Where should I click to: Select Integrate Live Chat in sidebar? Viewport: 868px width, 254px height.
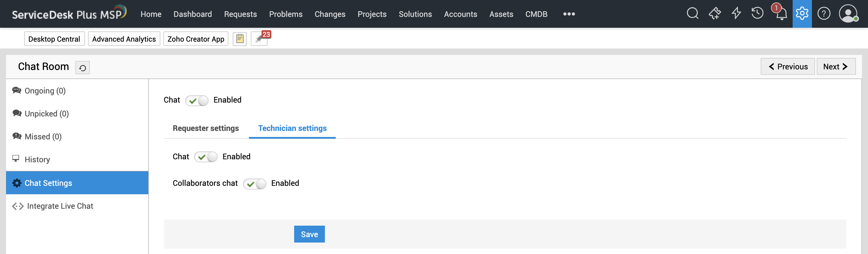pyautogui.click(x=60, y=206)
